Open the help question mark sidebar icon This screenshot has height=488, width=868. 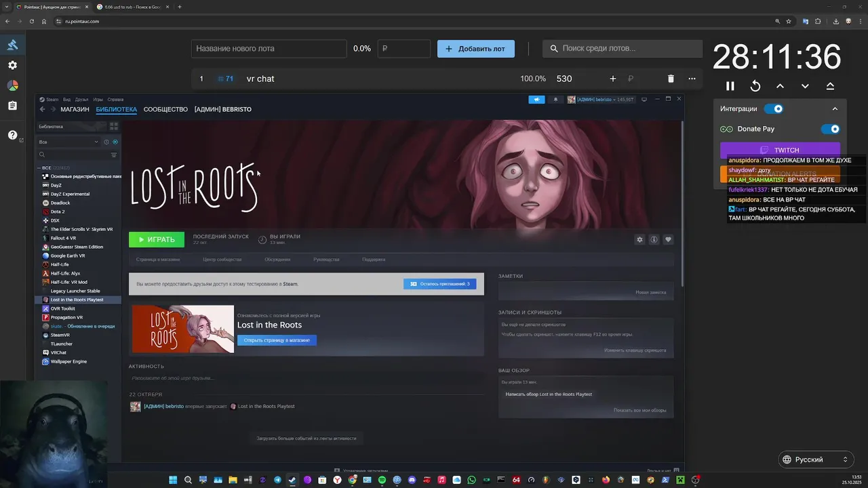click(12, 135)
